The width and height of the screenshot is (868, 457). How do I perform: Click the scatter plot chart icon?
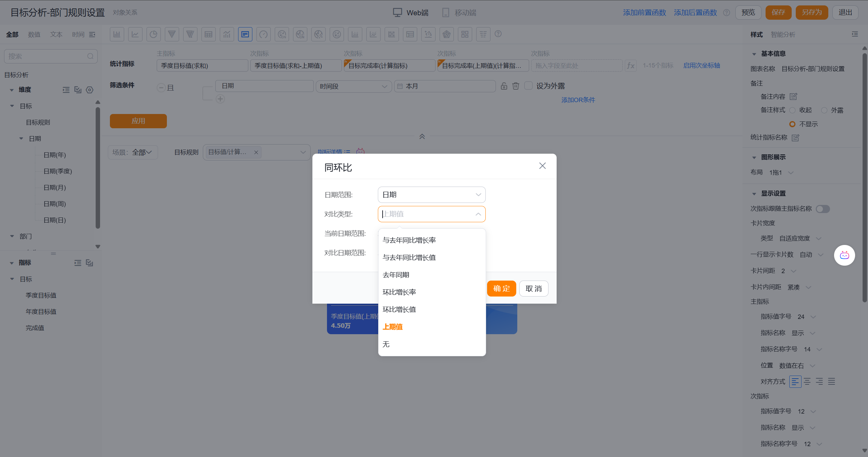428,34
